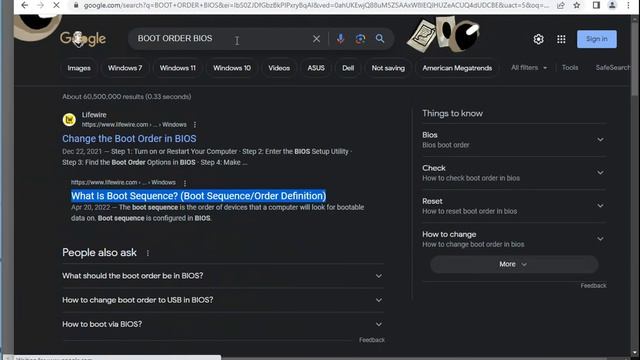Go back to the previous page
Image resolution: width=640 pixels, height=360 pixels.
tap(24, 5)
